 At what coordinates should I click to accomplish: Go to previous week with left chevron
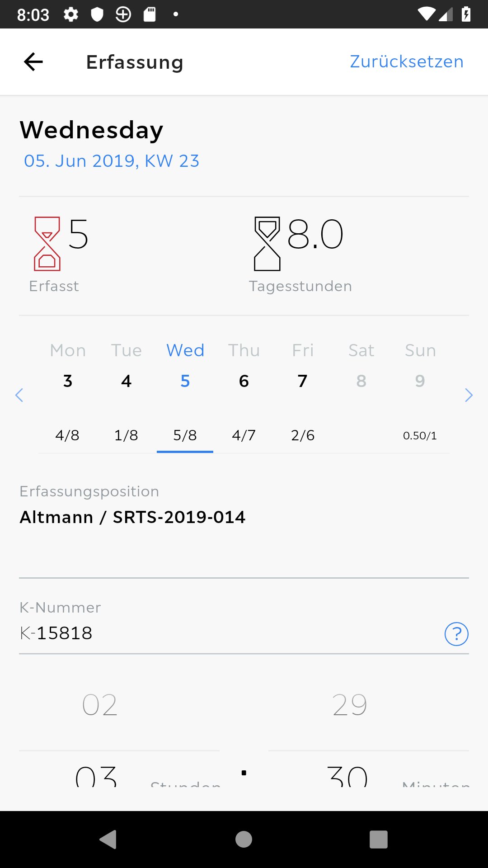(19, 395)
